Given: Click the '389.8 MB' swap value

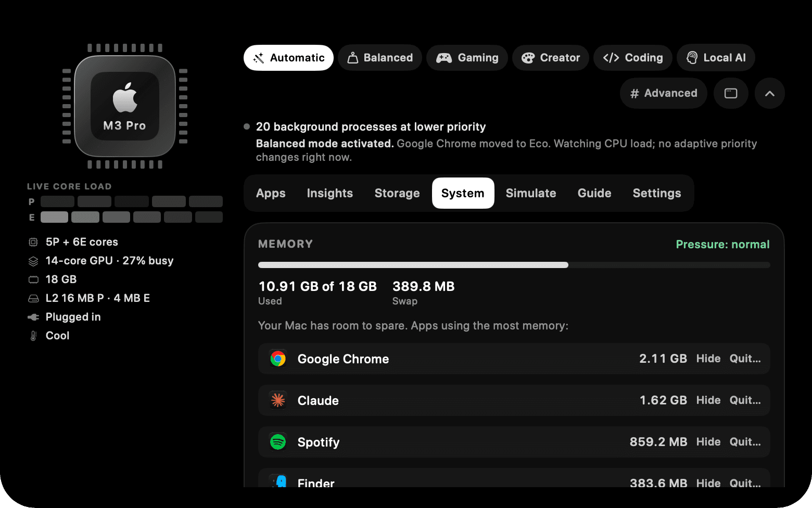Looking at the screenshot, I should click(x=424, y=286).
